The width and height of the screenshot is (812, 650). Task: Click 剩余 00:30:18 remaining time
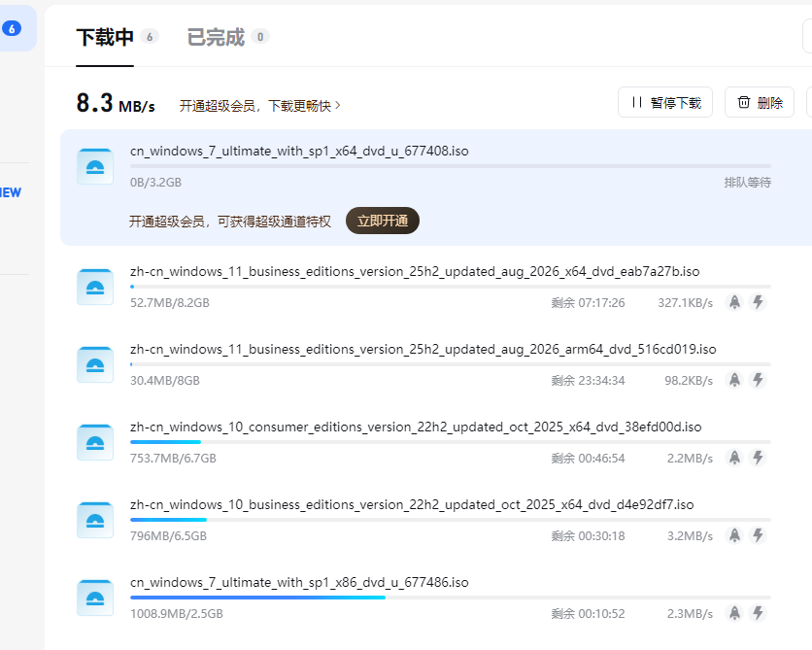tap(588, 535)
